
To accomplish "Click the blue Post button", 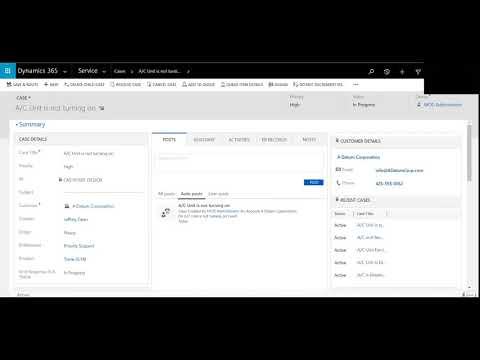I will pyautogui.click(x=314, y=182).
